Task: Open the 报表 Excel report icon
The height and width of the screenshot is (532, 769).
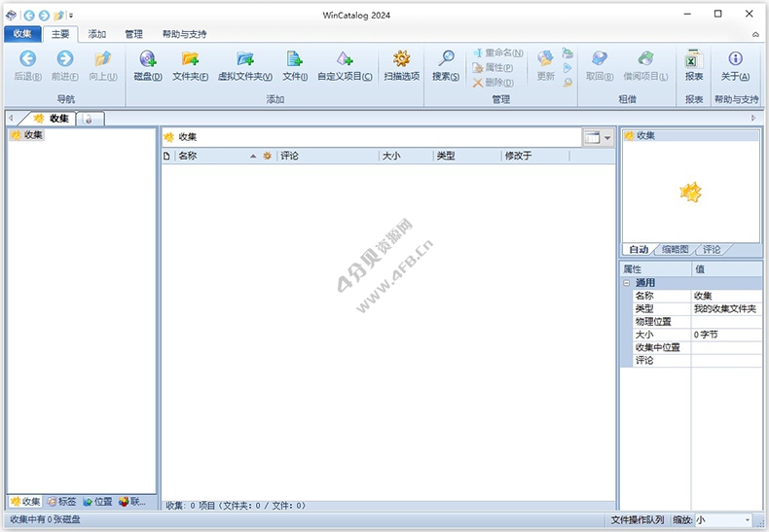Action: [x=694, y=58]
